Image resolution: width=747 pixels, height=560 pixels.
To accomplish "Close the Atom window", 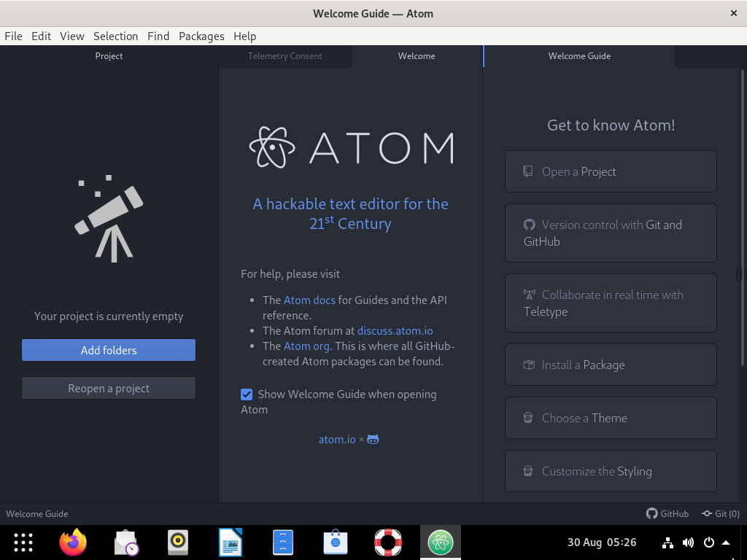I will coord(734,13).
